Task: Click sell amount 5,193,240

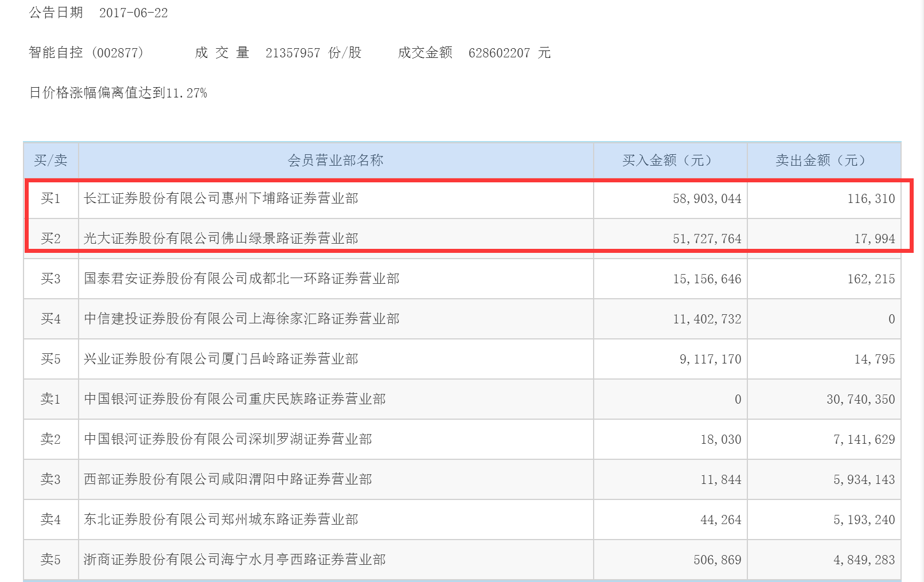Action: (x=864, y=519)
